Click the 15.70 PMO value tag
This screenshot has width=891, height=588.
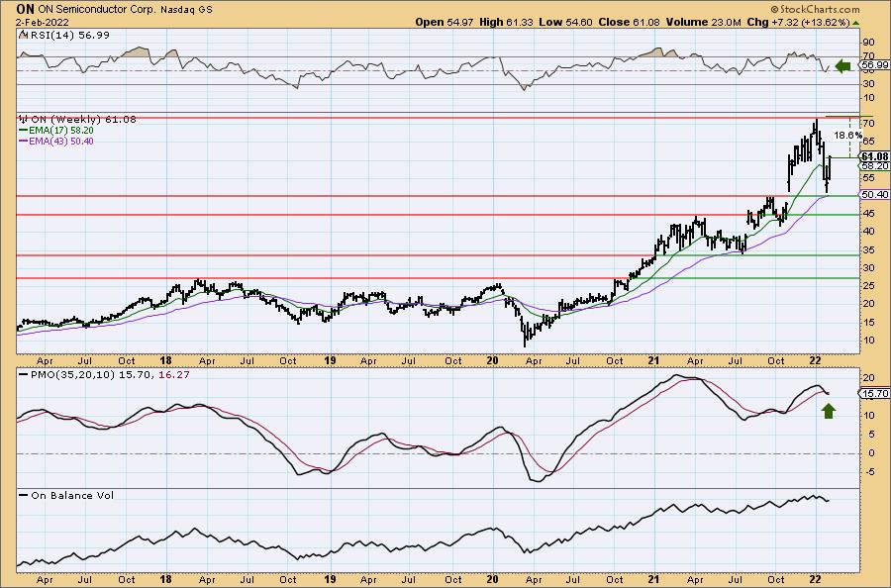pos(874,393)
